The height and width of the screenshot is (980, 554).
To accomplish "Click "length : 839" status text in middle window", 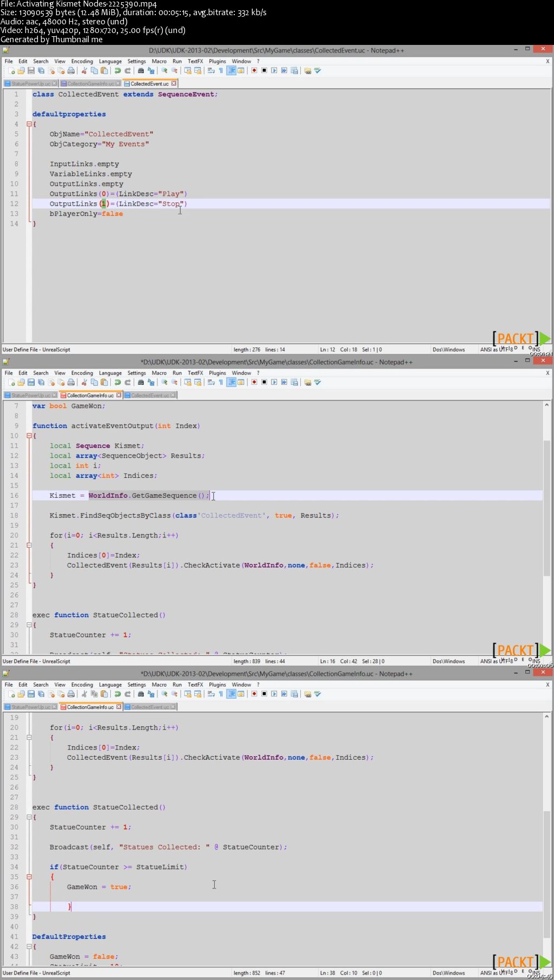I will point(247,661).
